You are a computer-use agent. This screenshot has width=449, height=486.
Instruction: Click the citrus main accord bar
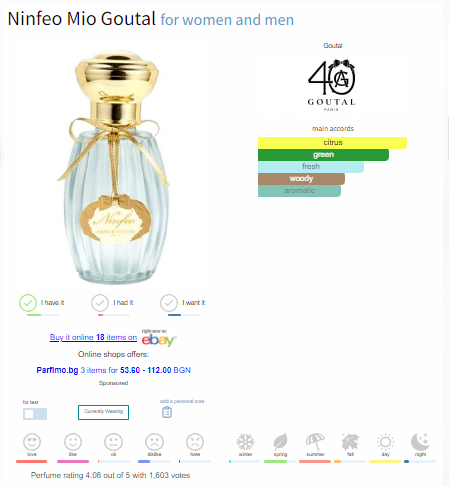(x=332, y=143)
